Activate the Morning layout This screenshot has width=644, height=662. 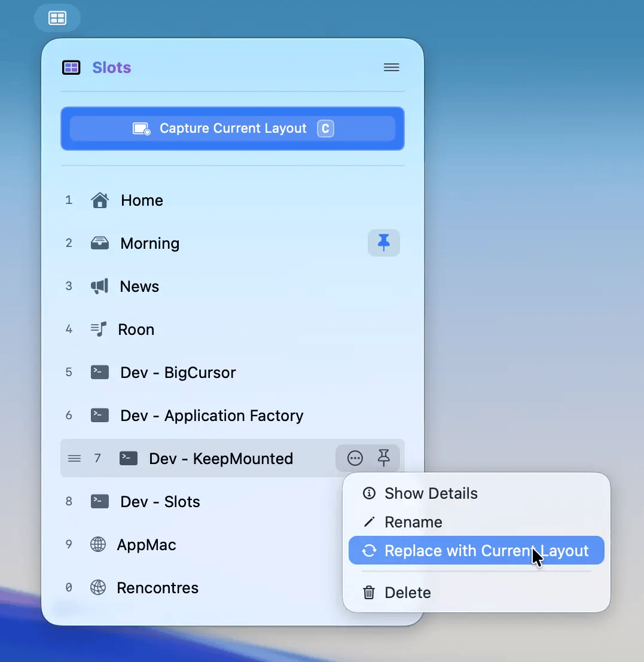coord(233,243)
